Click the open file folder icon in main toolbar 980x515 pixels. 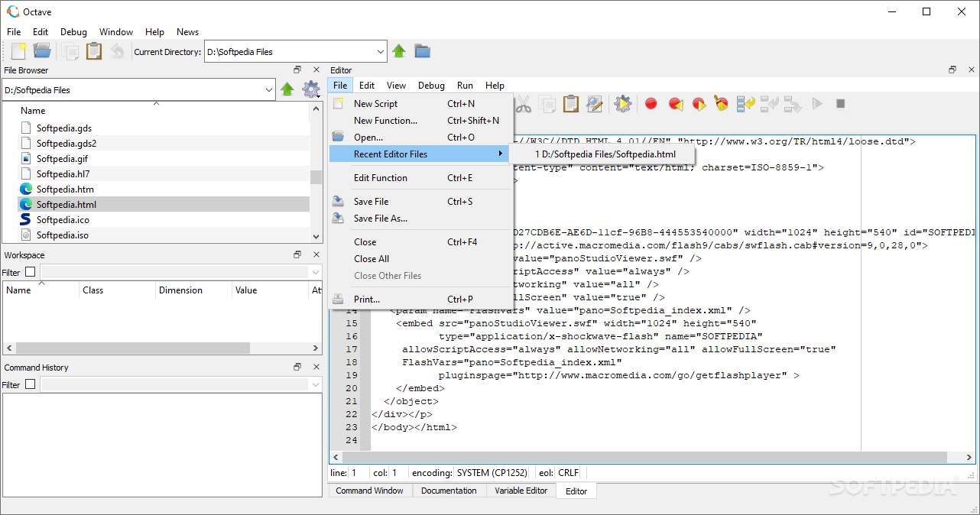42,51
